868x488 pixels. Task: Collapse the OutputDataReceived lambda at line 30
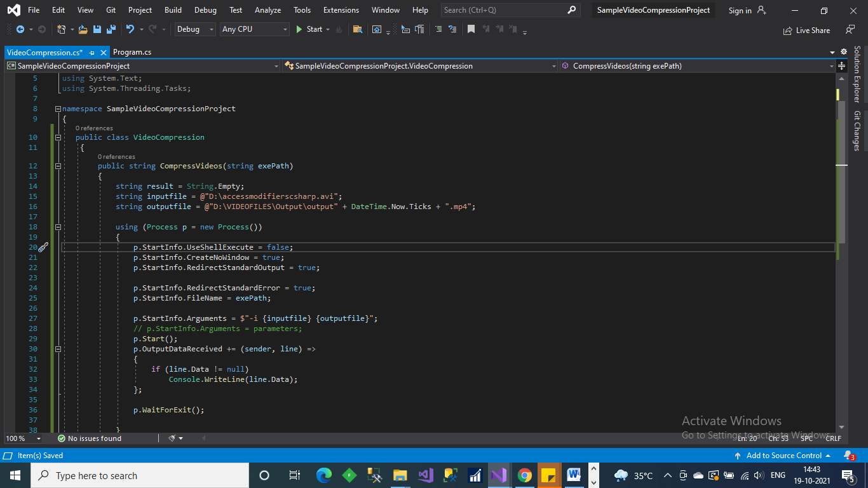click(x=58, y=349)
